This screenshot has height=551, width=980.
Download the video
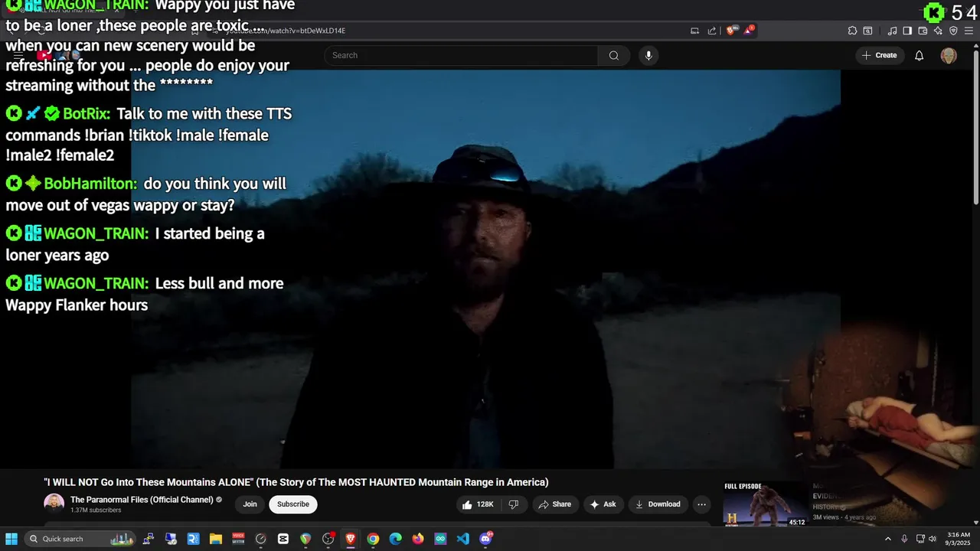pos(658,504)
